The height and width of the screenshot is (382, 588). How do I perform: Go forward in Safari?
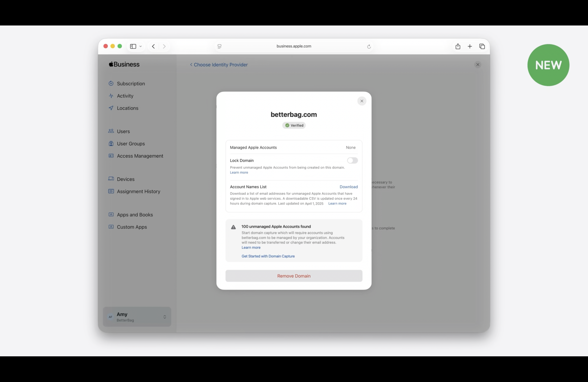[x=164, y=46]
